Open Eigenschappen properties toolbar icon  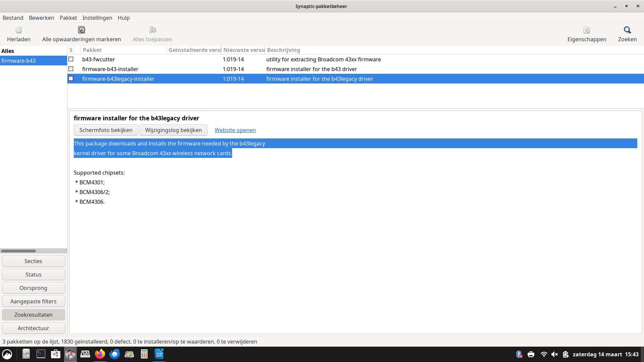[x=587, y=30]
